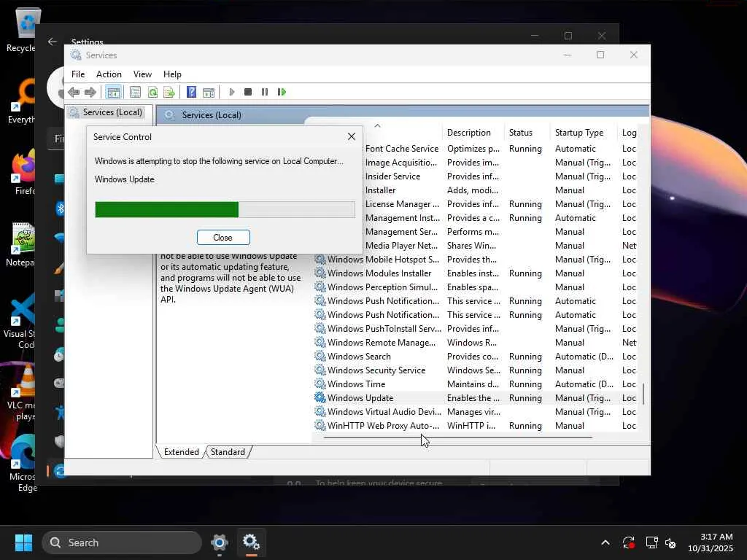The width and height of the screenshot is (747, 560).
Task: Open the Help menu
Action: [172, 74]
